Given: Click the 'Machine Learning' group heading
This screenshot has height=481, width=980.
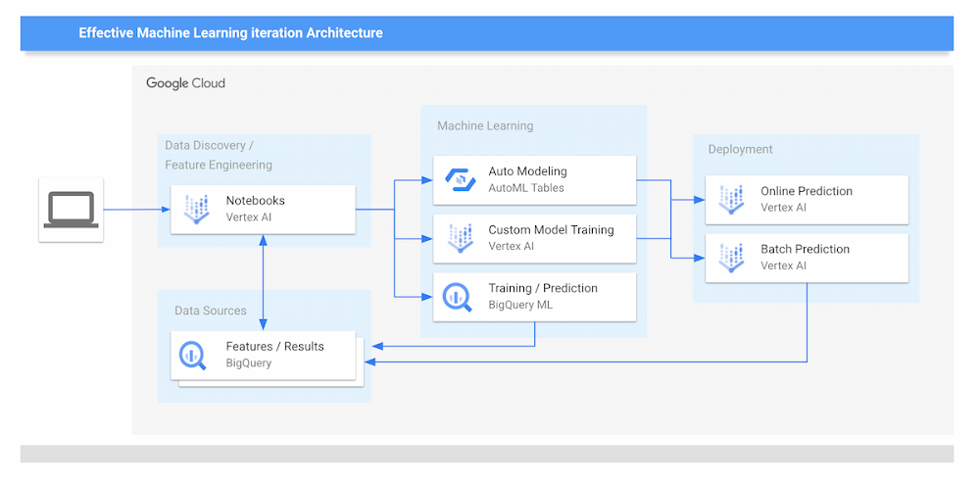Looking at the screenshot, I should coord(485,125).
